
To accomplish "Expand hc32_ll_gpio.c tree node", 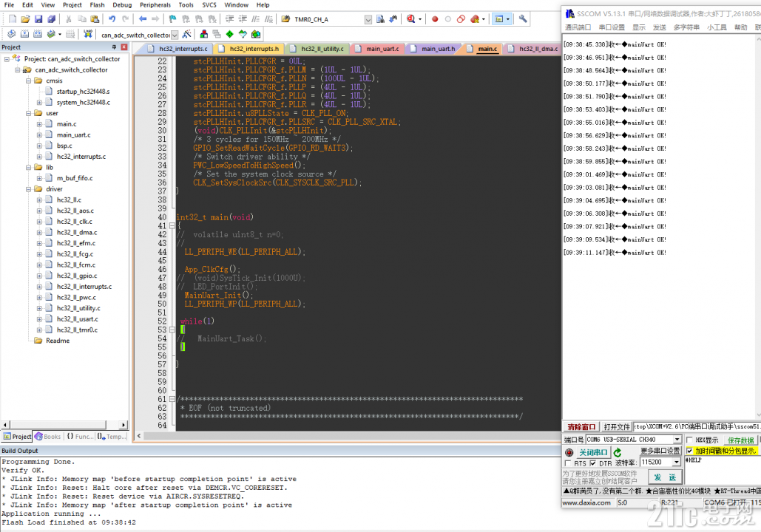I will 39,276.
